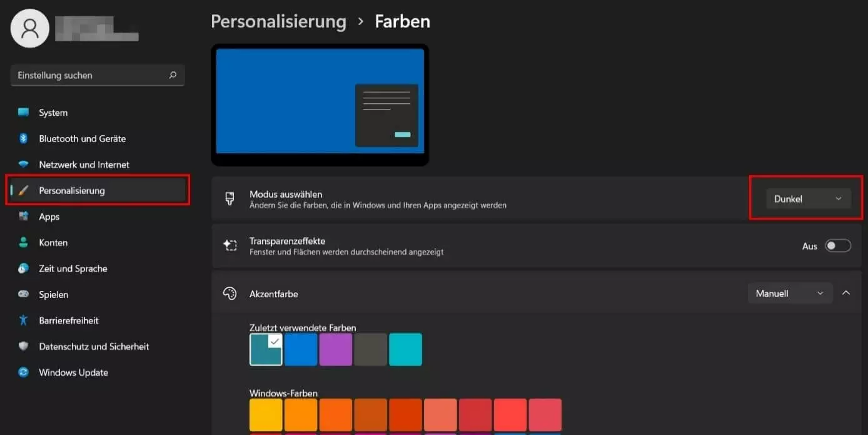The image size is (868, 435).
Task: Click the Netzwerk und Internet wifi icon
Action: [x=24, y=165]
